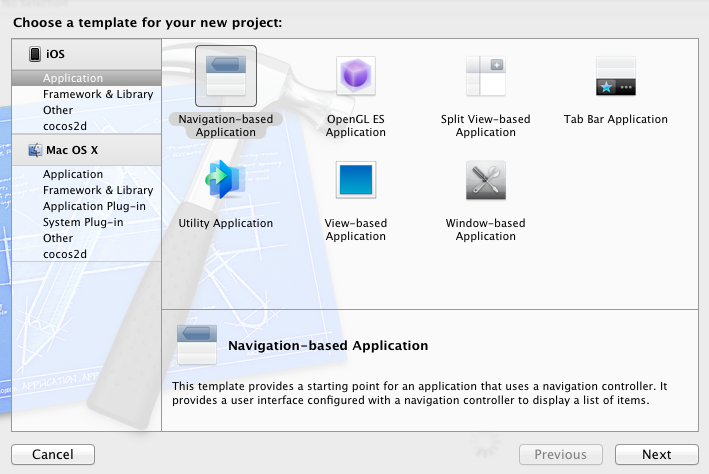Click the Next button
Image resolution: width=709 pixels, height=474 pixels.
[657, 454]
